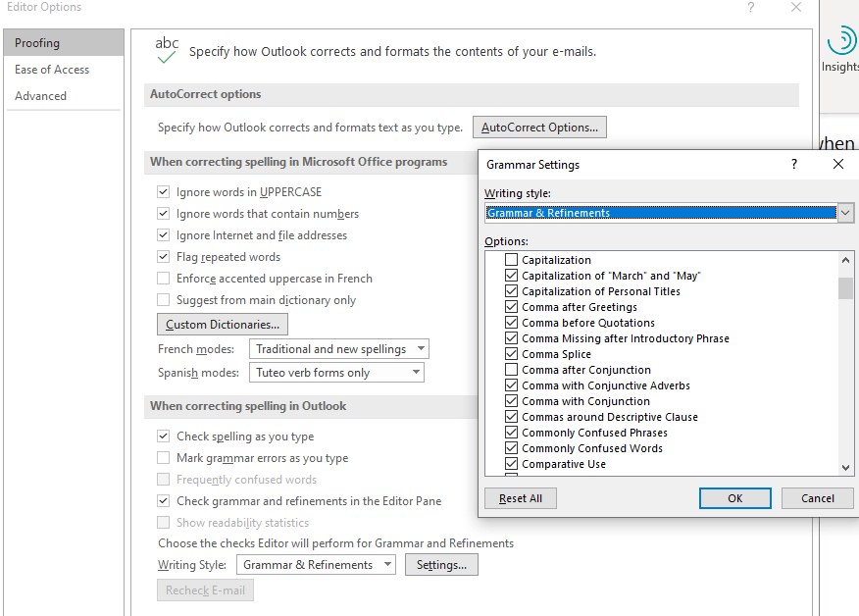Image resolution: width=859 pixels, height=616 pixels.
Task: Enable the Capitalization grammar option
Action: pyautogui.click(x=511, y=259)
